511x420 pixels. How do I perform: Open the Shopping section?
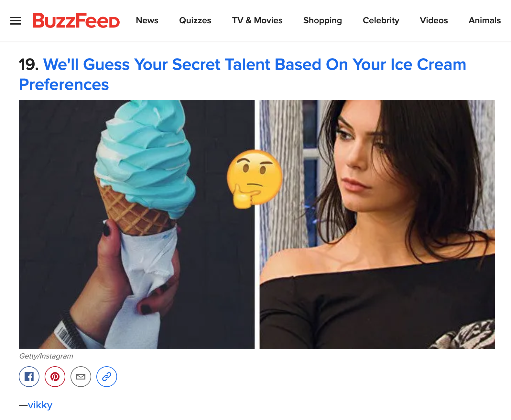coord(322,20)
